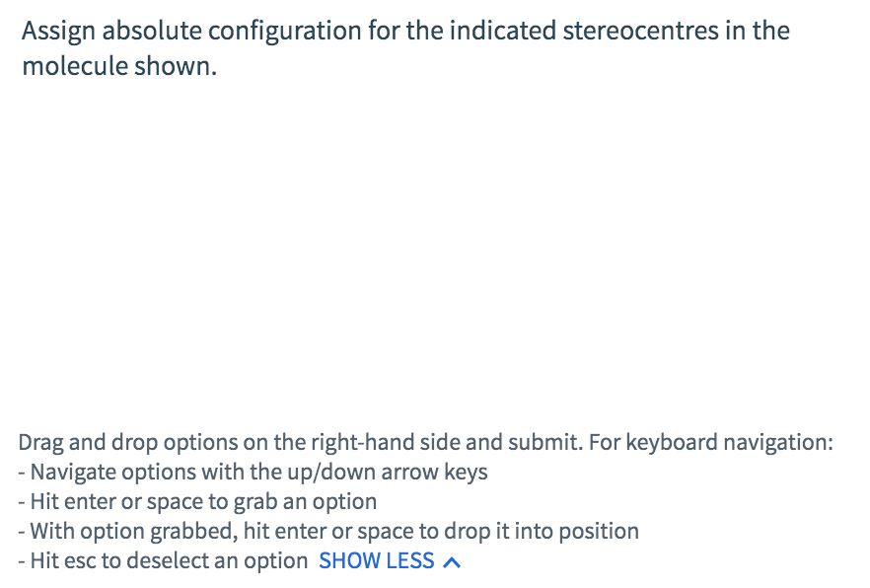Select the 'Hit esc to deselect an option' line
Image resolution: width=870 pixels, height=588 pixels.
click(166, 560)
